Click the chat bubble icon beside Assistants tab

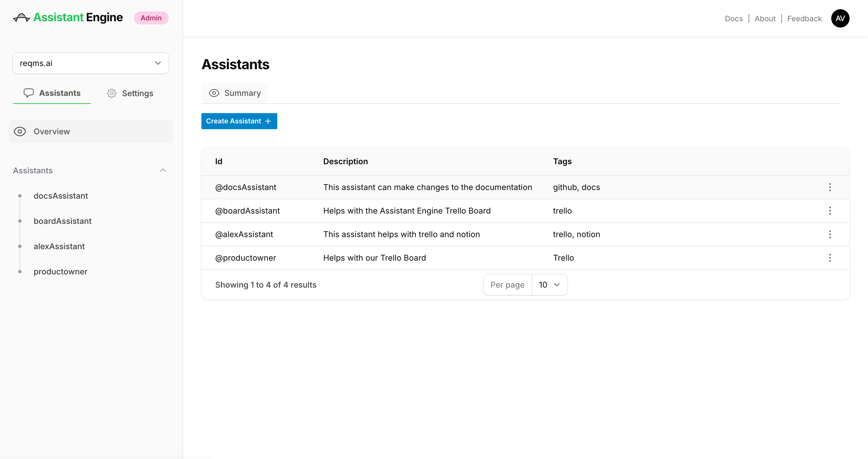[29, 93]
